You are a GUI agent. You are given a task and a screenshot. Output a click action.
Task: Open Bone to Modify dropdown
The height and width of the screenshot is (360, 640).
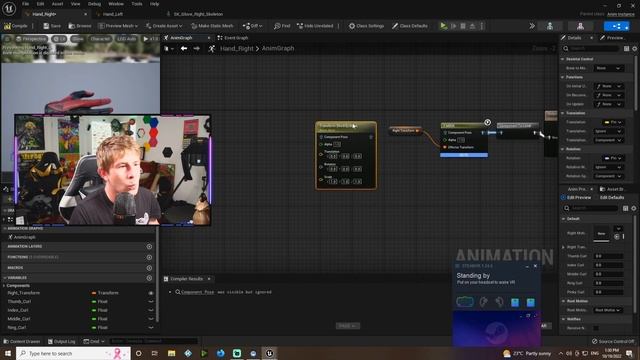(x=608, y=68)
